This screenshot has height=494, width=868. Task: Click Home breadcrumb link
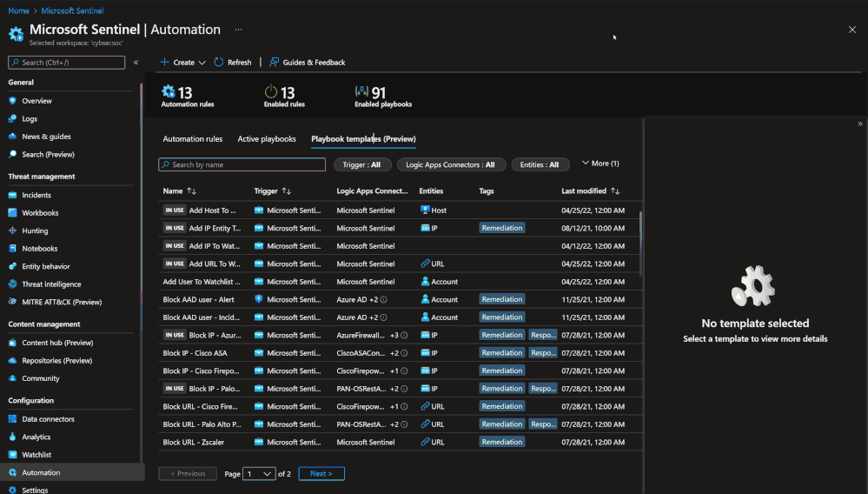point(18,10)
